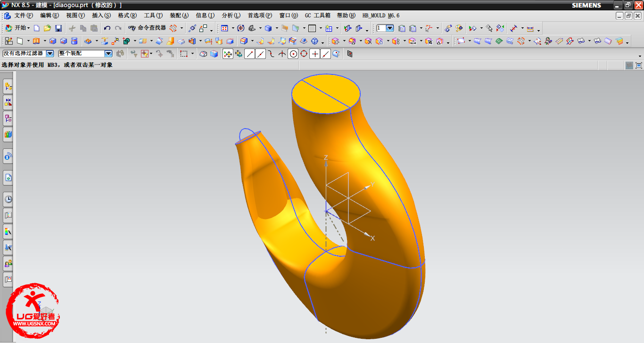Open the Part Navigator in the resource bar

(x=8, y=118)
